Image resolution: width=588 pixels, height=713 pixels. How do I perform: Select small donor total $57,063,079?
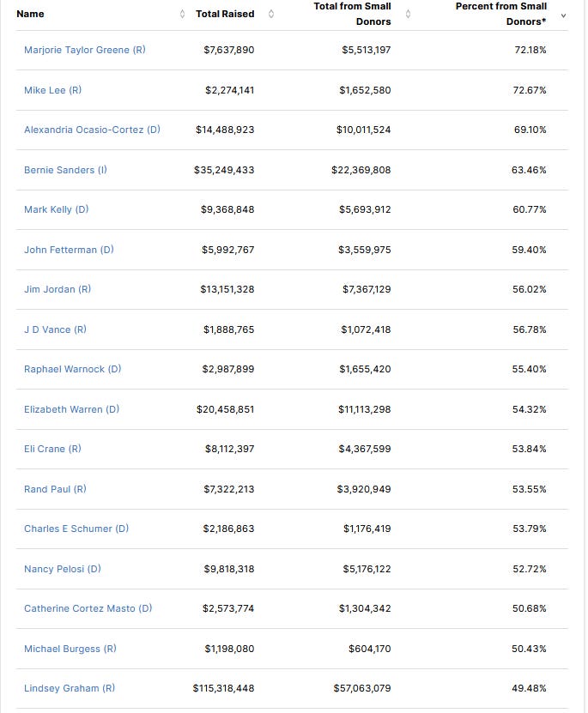362,688
